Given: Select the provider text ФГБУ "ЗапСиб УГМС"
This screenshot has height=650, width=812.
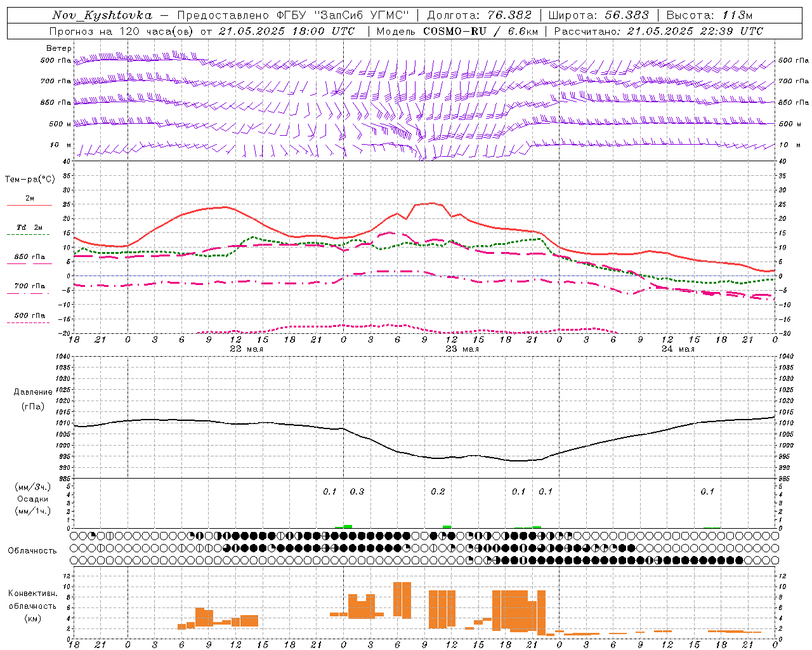Looking at the screenshot, I should click(343, 15).
